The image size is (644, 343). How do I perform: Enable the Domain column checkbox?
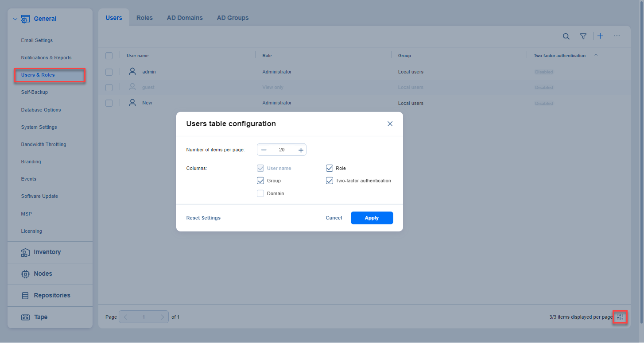point(260,193)
